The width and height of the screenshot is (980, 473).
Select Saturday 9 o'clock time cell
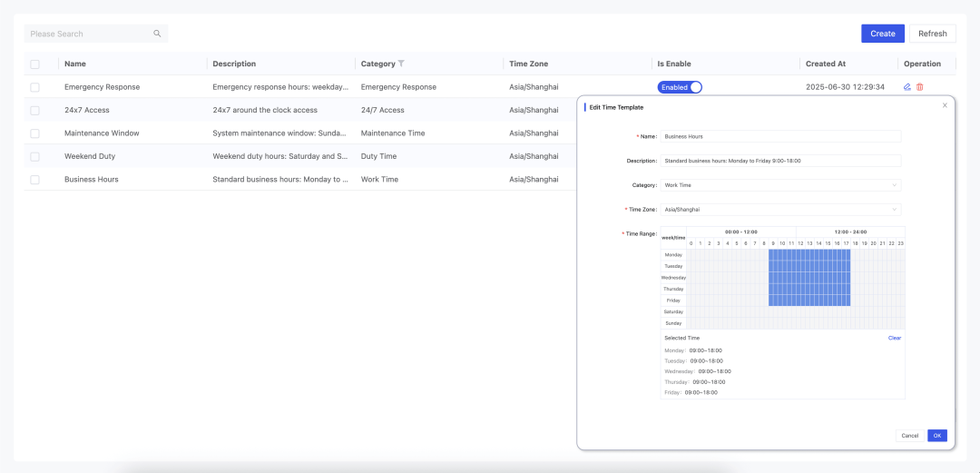773,311
